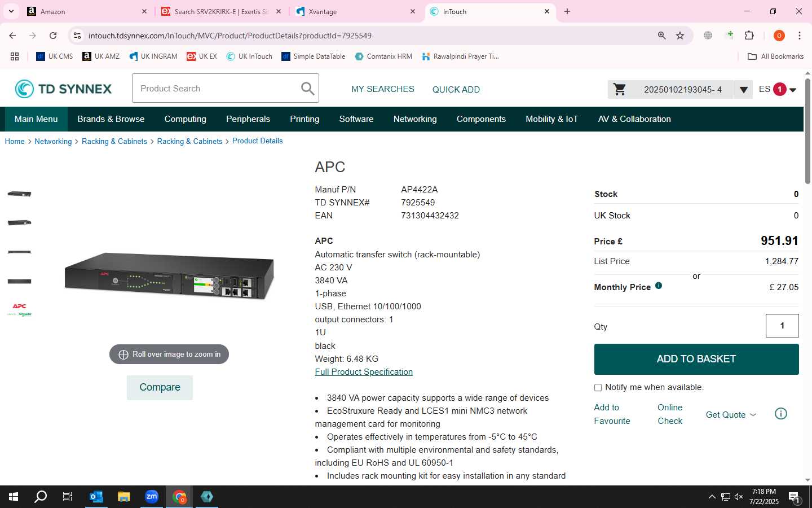Bookmark this page with star icon

point(680,36)
